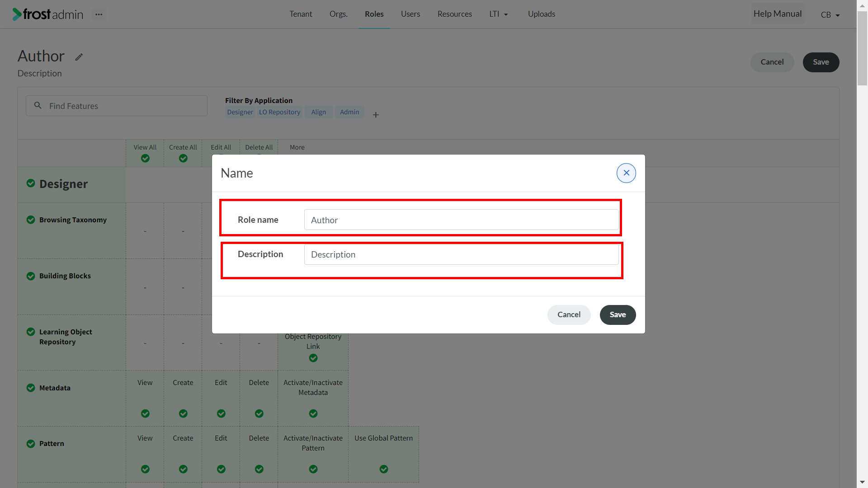This screenshot has height=488, width=868.
Task: Open the Tenant tab
Action: pos(301,14)
